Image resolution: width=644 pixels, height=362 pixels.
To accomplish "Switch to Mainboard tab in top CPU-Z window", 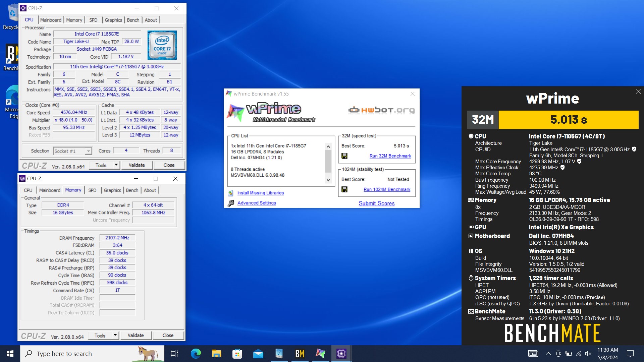I will click(x=51, y=20).
